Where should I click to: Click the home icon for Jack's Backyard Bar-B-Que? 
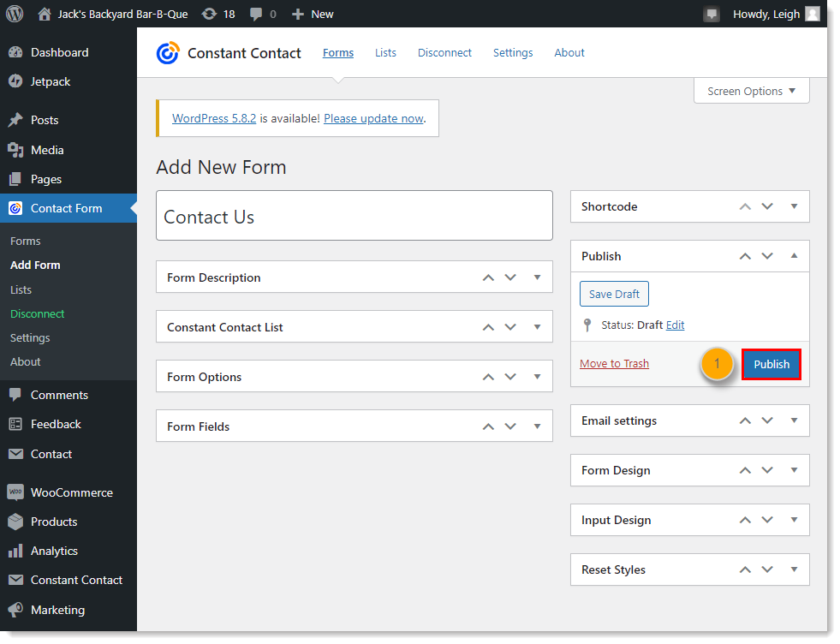click(x=45, y=14)
